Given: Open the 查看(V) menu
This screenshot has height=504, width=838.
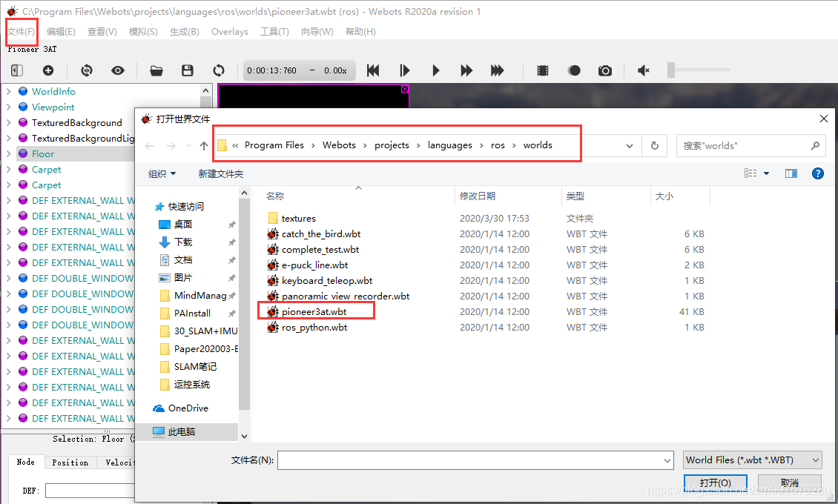Looking at the screenshot, I should (x=102, y=32).
